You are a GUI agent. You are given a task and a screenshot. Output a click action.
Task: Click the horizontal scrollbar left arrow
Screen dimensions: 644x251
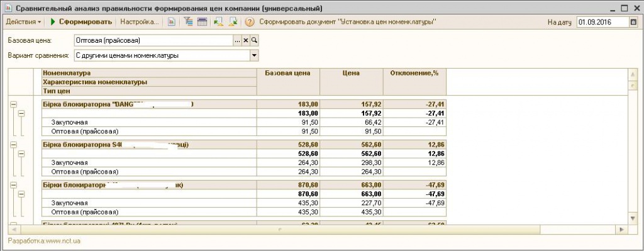point(14,229)
